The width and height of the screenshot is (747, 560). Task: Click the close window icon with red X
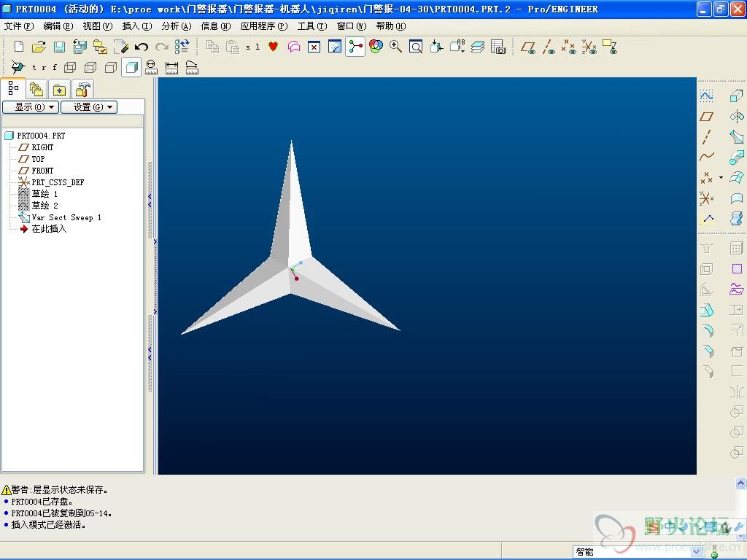point(314,47)
